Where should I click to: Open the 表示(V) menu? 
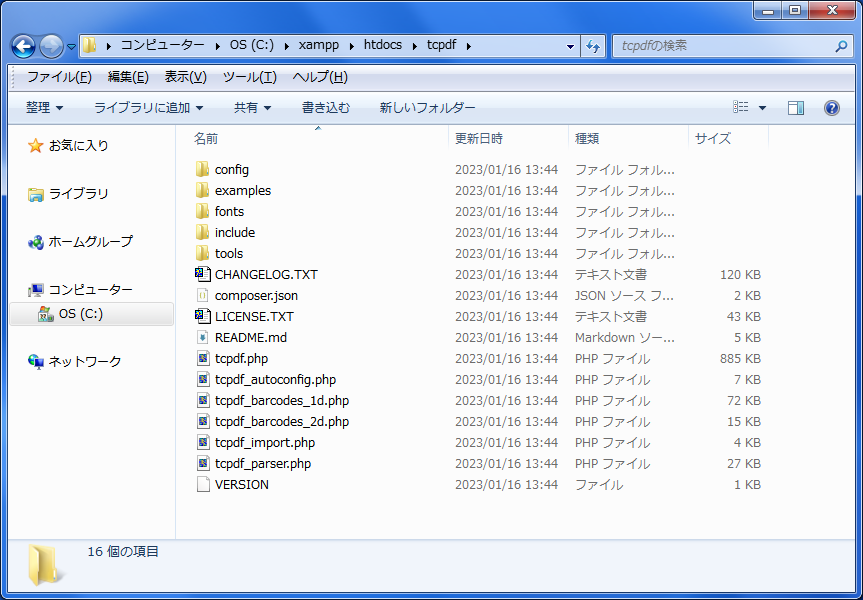[x=185, y=77]
